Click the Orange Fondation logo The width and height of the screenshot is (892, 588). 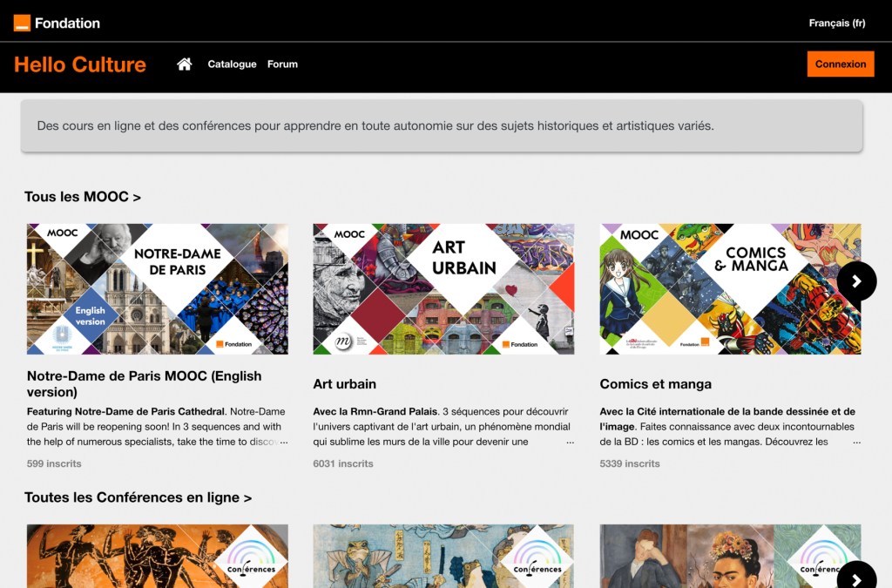click(57, 23)
